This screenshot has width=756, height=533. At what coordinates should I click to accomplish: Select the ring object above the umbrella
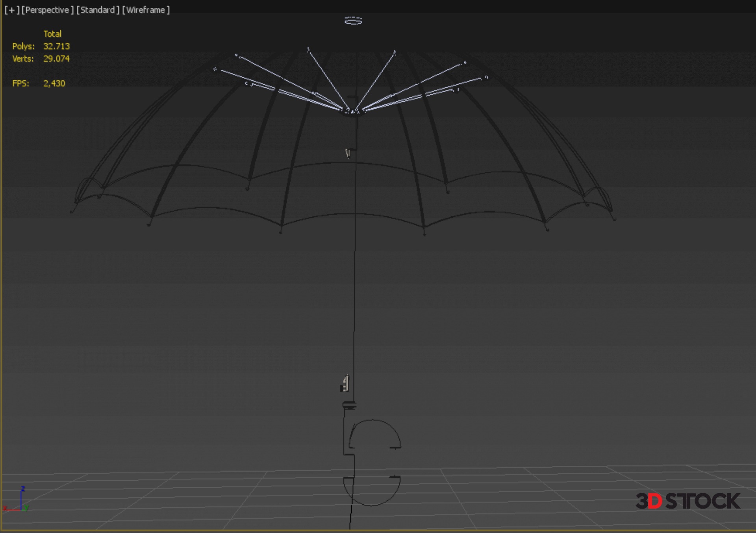[353, 20]
